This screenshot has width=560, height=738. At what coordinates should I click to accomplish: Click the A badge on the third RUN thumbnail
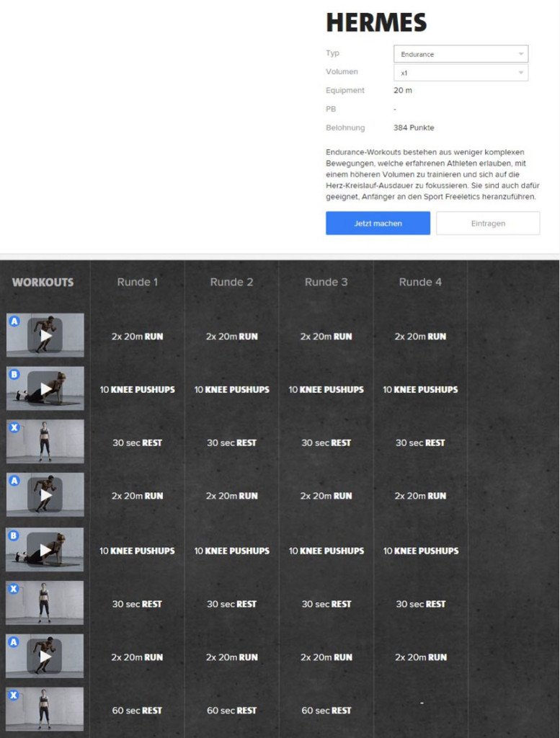pyautogui.click(x=14, y=642)
